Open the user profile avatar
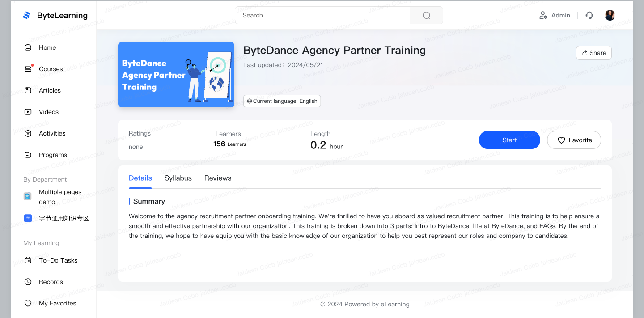 coord(610,15)
